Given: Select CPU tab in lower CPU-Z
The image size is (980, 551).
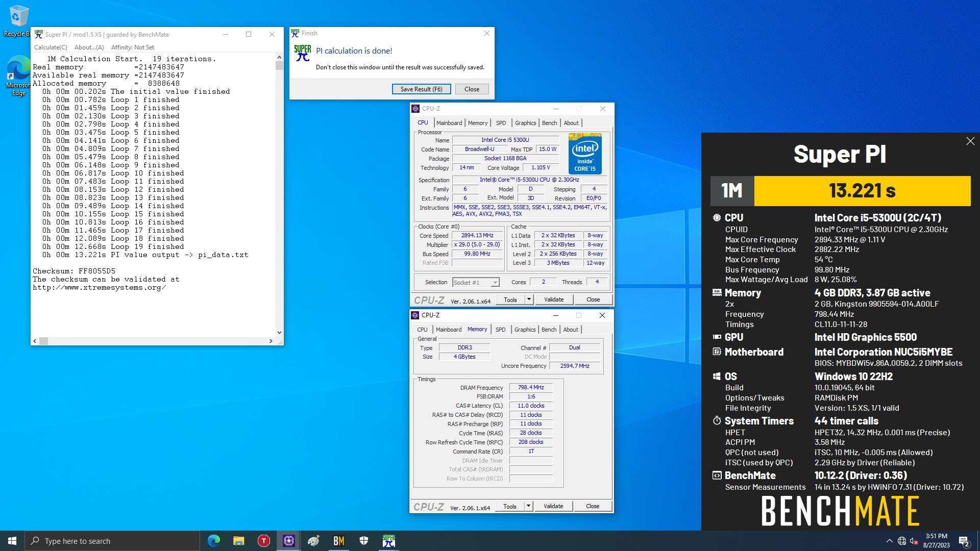Looking at the screenshot, I should pyautogui.click(x=422, y=330).
